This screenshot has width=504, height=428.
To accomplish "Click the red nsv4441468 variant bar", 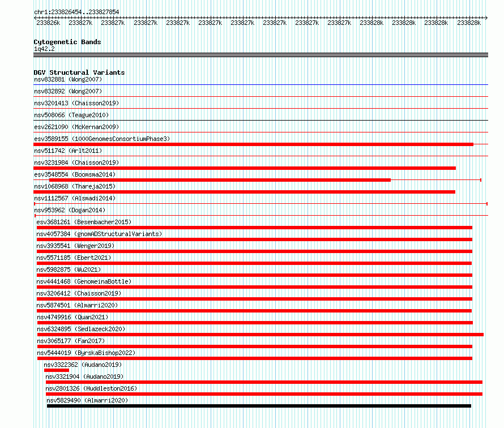I will coord(255,287).
